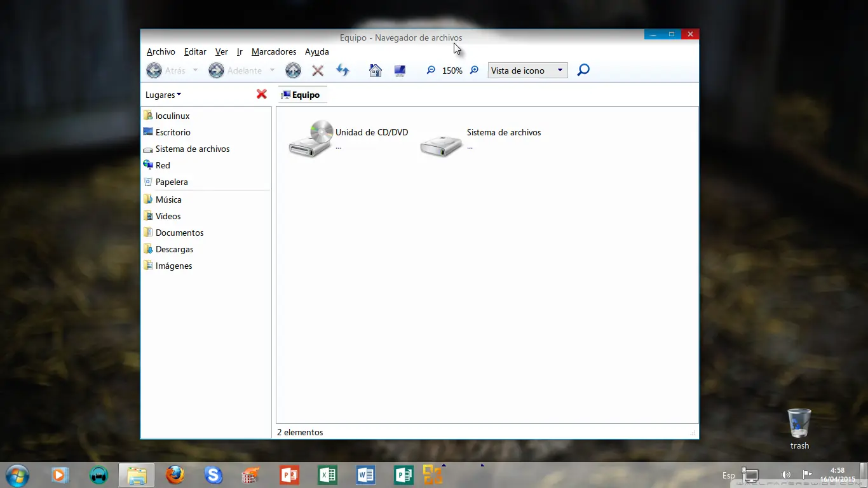868x488 pixels.
Task: Go up to parent folder icon
Action: [293, 71]
